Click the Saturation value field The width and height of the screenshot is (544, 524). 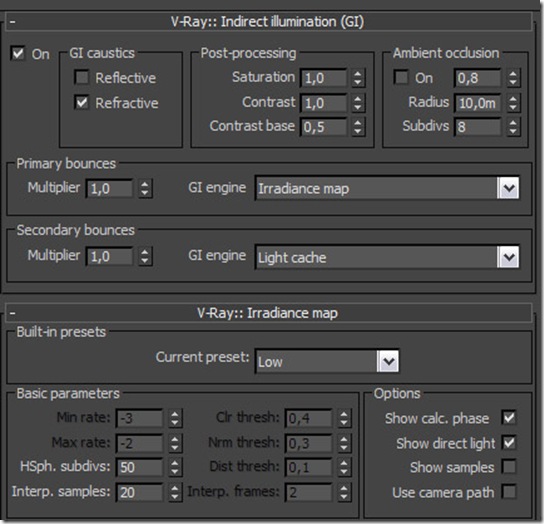pyautogui.click(x=324, y=78)
